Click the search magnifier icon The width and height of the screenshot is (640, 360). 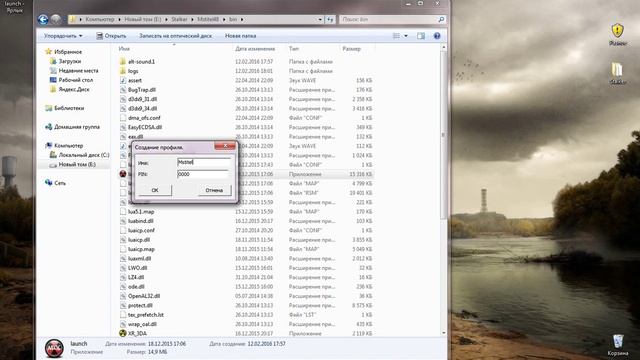point(441,19)
